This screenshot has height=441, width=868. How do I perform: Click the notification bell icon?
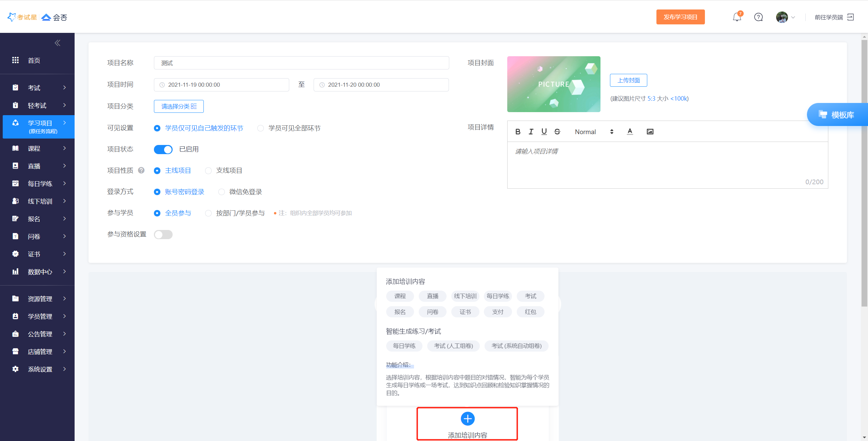click(736, 17)
